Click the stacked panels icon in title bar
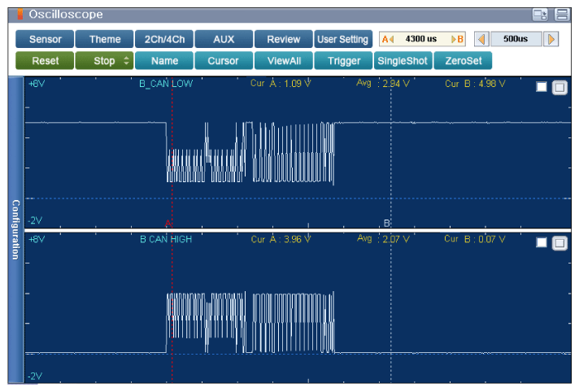The width and height of the screenshot is (579, 392). pyautogui.click(x=562, y=15)
